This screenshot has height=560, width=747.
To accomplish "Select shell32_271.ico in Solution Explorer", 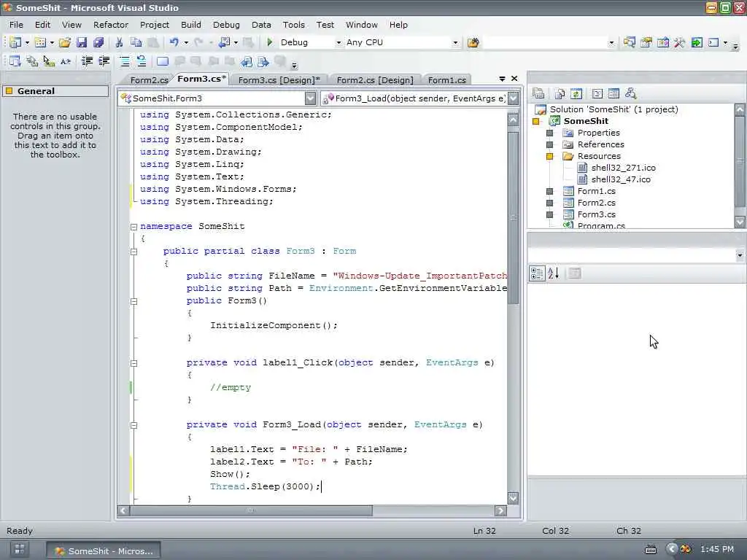I will (x=623, y=168).
